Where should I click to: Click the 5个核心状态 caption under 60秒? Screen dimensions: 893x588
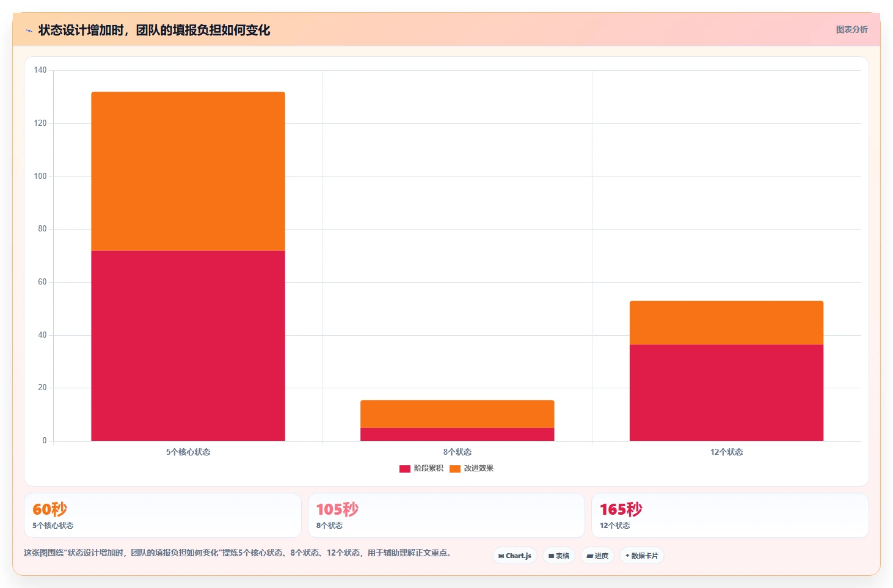53,526
